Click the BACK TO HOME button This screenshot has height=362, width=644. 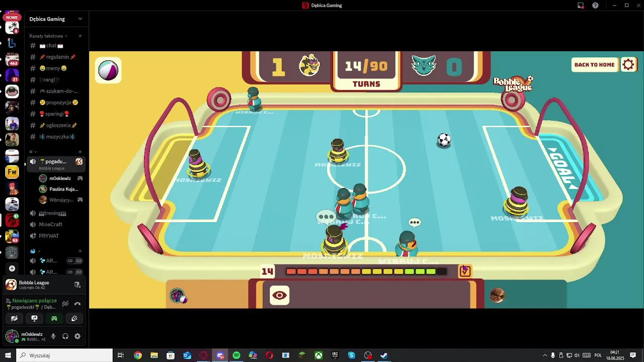[x=594, y=65]
